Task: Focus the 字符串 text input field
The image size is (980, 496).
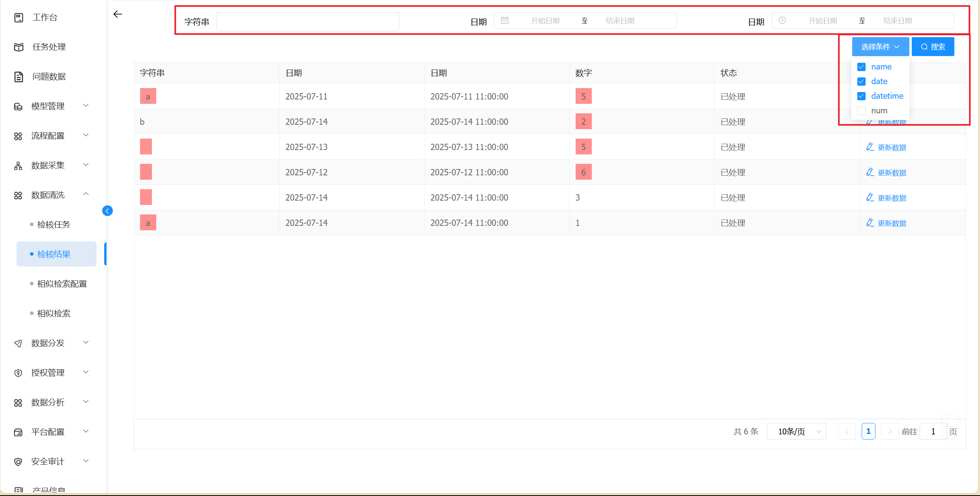Action: pos(308,21)
